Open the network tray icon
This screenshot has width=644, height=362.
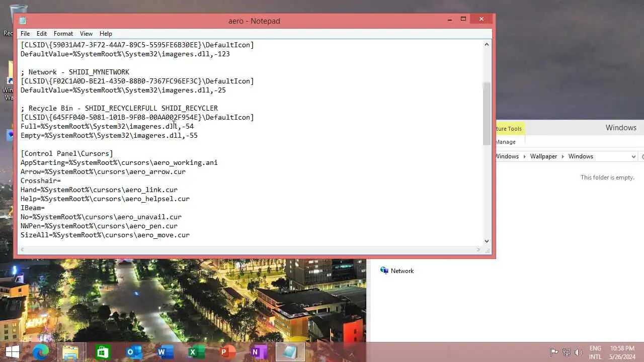pyautogui.click(x=566, y=352)
